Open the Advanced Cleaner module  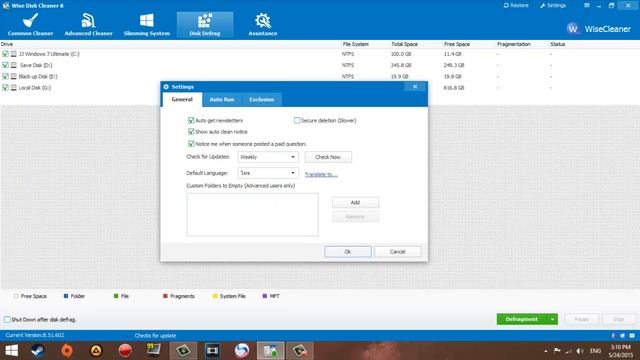pos(89,25)
